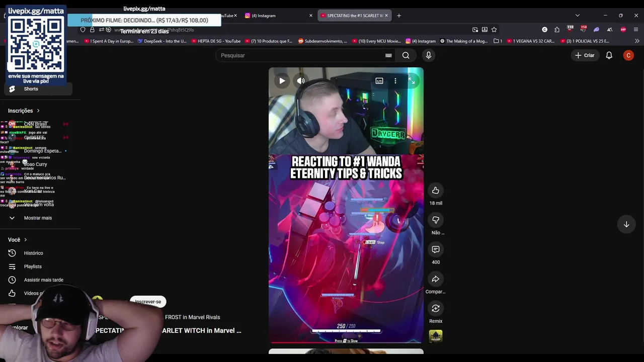Expand the Você section
The height and width of the screenshot is (362, 644).
pyautogui.click(x=18, y=240)
